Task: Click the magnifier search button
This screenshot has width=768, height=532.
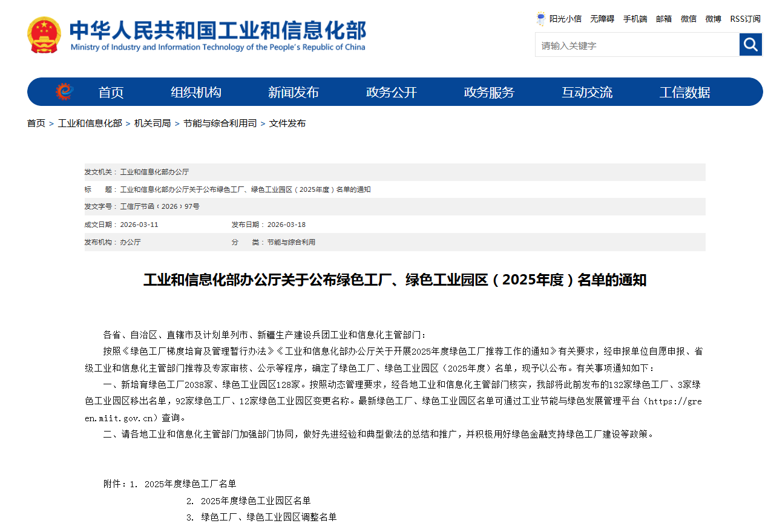Action: click(x=750, y=45)
